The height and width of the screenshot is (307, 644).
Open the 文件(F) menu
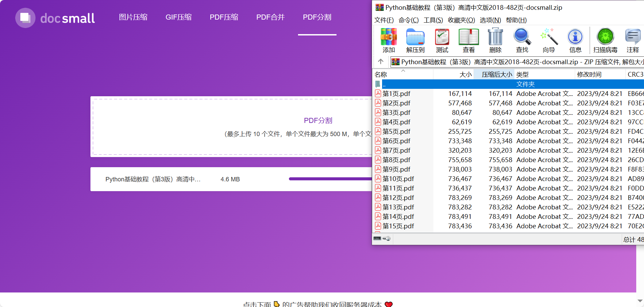pyautogui.click(x=384, y=20)
